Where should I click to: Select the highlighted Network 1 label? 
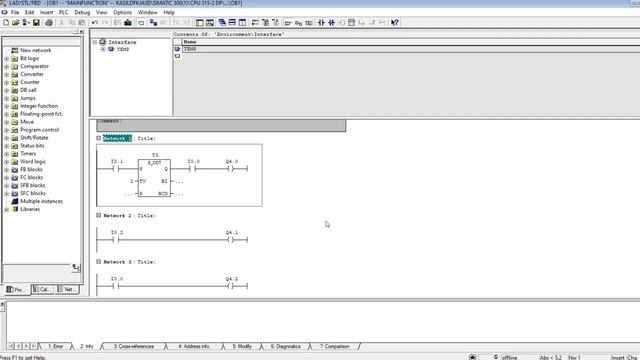[x=117, y=138]
